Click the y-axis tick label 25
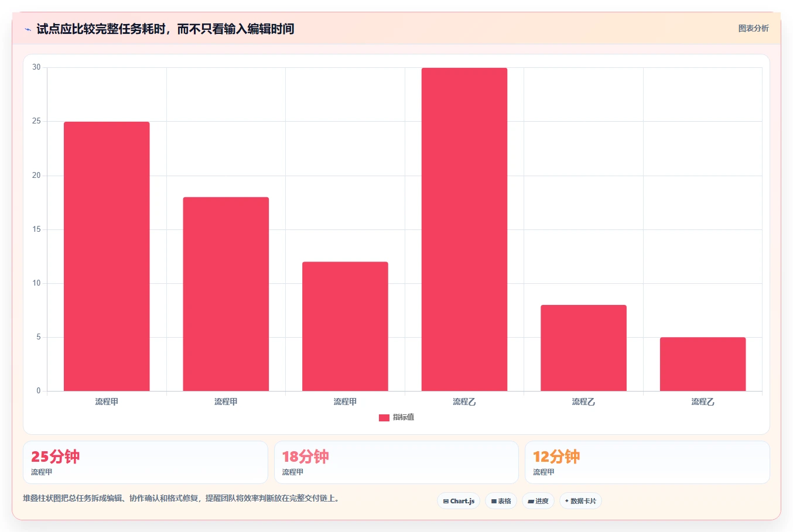Image resolution: width=793 pixels, height=532 pixels. [x=36, y=121]
